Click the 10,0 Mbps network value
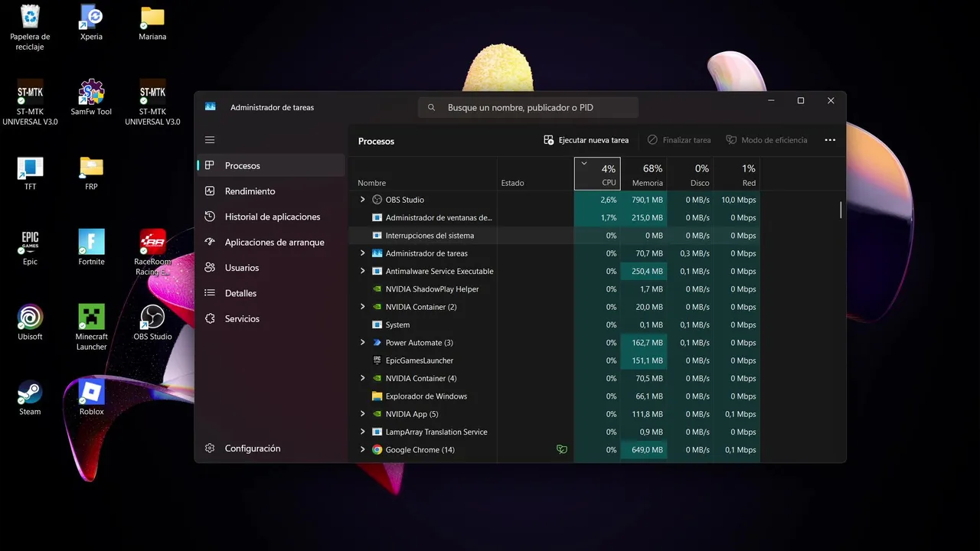This screenshot has height=551, width=980. coord(737,200)
